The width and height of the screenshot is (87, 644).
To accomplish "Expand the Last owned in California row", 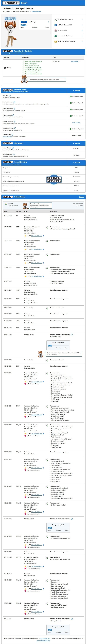I will click(68, 36).
